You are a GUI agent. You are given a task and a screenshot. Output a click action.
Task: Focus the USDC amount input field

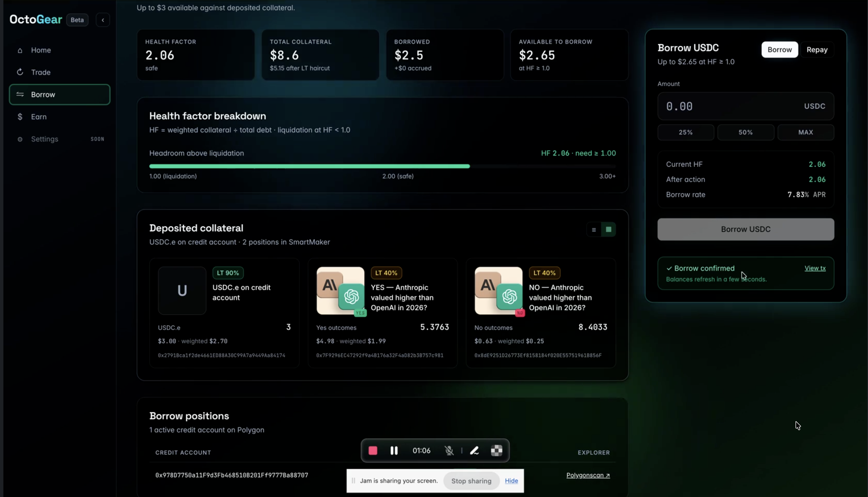(x=746, y=106)
